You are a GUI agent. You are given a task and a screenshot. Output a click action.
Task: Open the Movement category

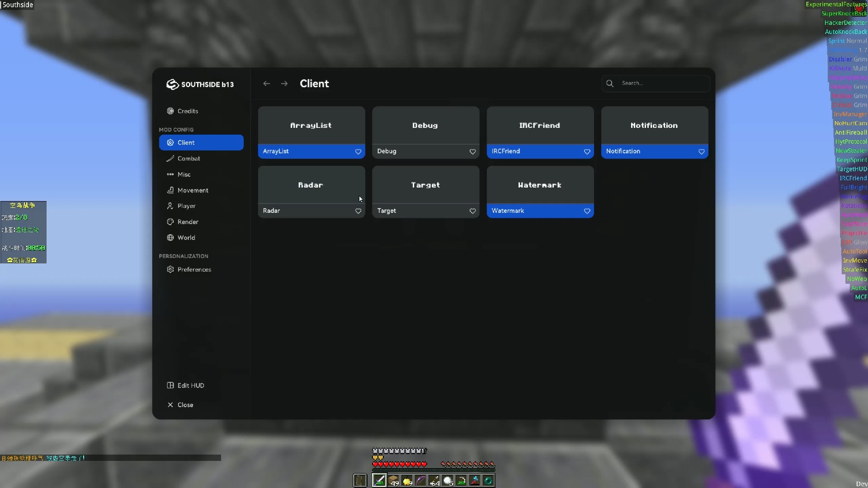pos(201,190)
